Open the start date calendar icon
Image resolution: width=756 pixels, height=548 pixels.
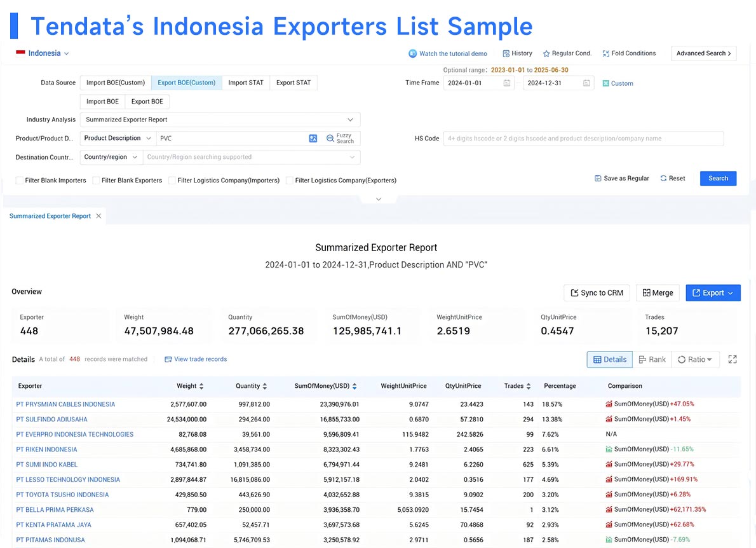click(507, 83)
